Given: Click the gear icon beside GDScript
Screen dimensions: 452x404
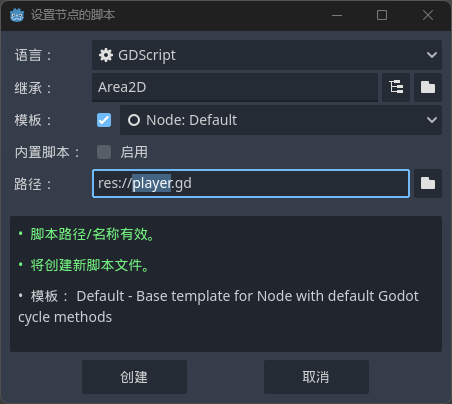Looking at the screenshot, I should pos(106,55).
